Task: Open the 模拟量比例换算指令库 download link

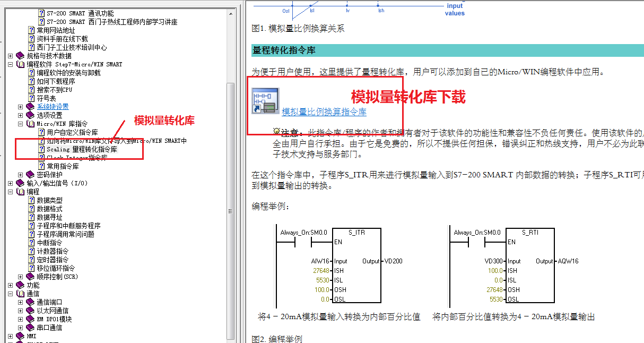Action: point(324,112)
